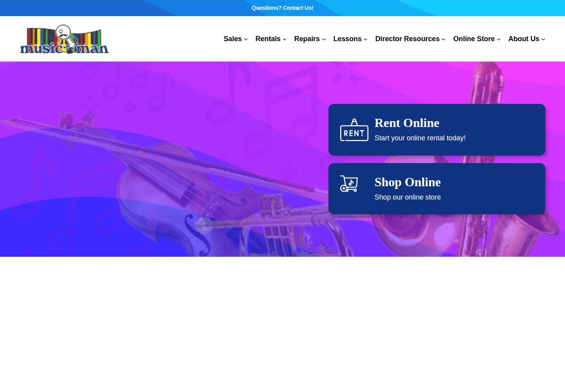
Task: Open the Sales menu
Action: click(x=233, y=39)
